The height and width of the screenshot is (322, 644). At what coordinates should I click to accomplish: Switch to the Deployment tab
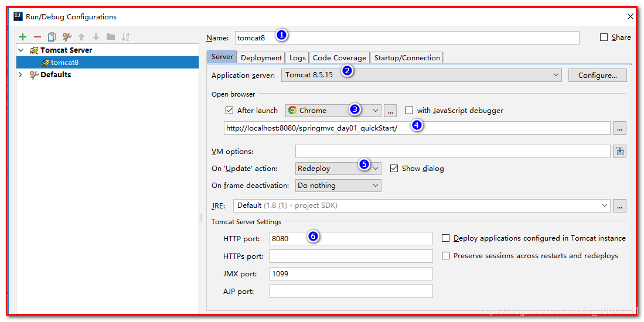click(261, 58)
